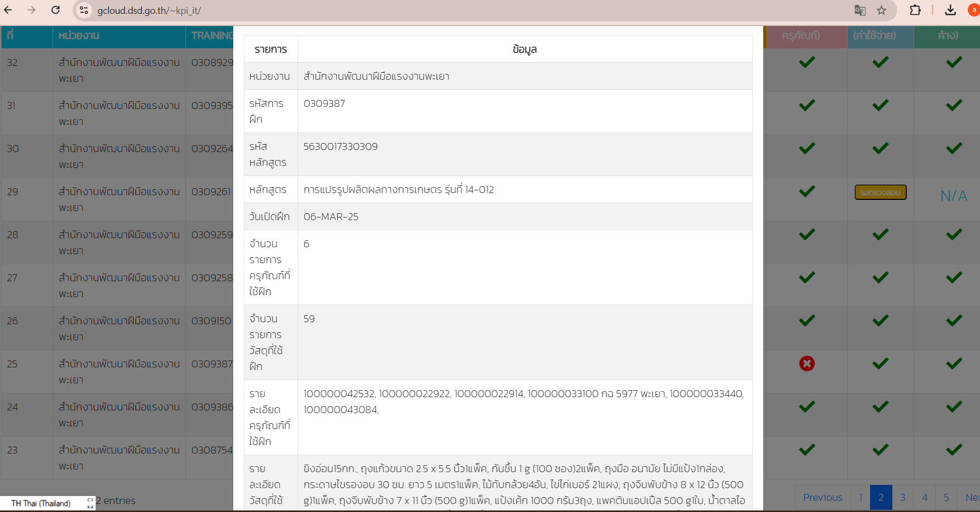Click training code 0309386 in row 24
The image size is (980, 512).
tap(212, 407)
